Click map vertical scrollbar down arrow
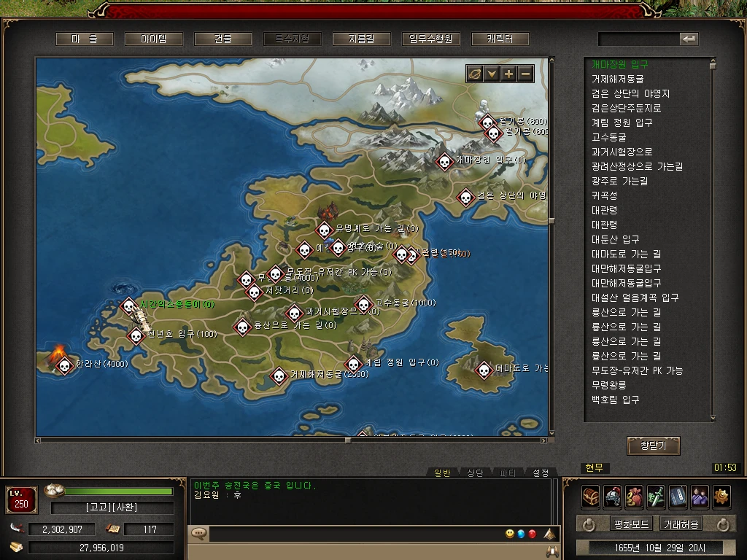Image resolution: width=747 pixels, height=560 pixels. point(551,433)
